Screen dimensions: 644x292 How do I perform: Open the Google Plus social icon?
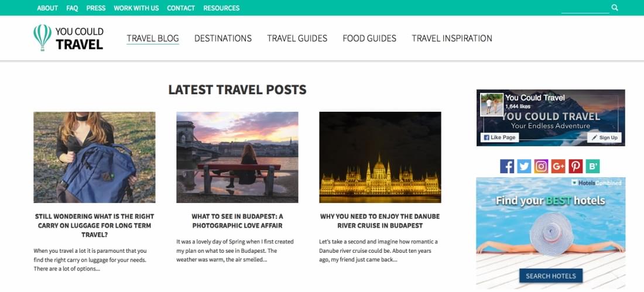coord(558,166)
